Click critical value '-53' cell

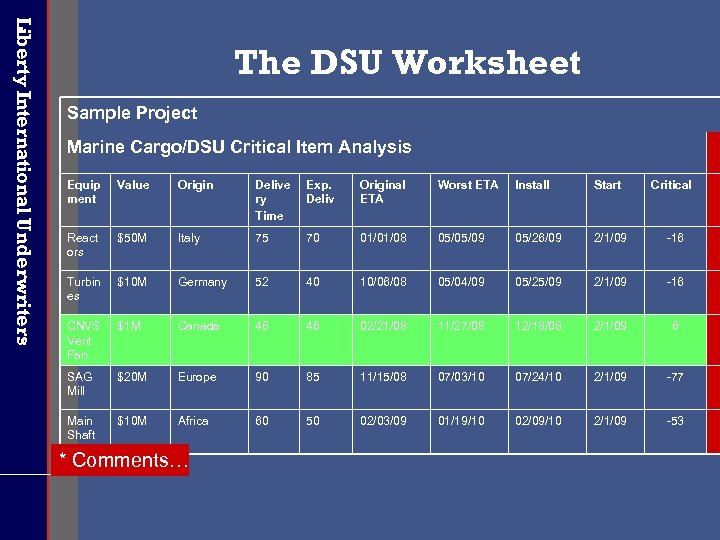click(x=675, y=432)
